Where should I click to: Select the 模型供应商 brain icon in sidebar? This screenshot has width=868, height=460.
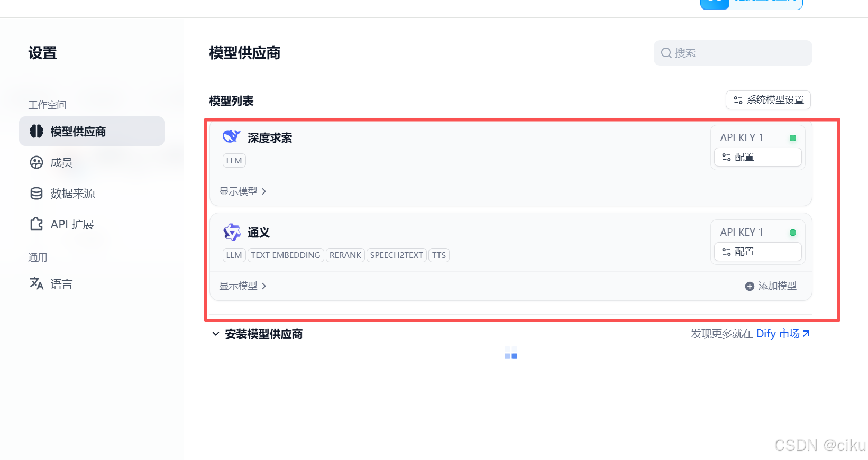36,131
